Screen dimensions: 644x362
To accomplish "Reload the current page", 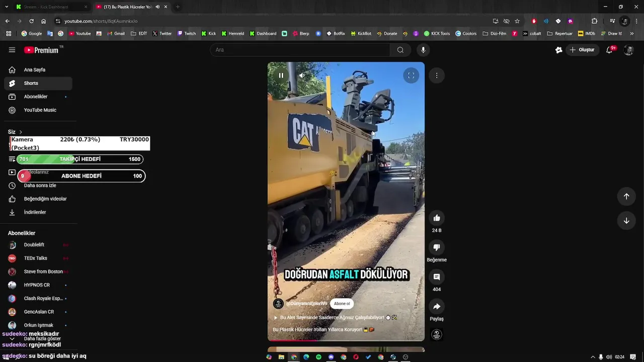I will tap(31, 21).
